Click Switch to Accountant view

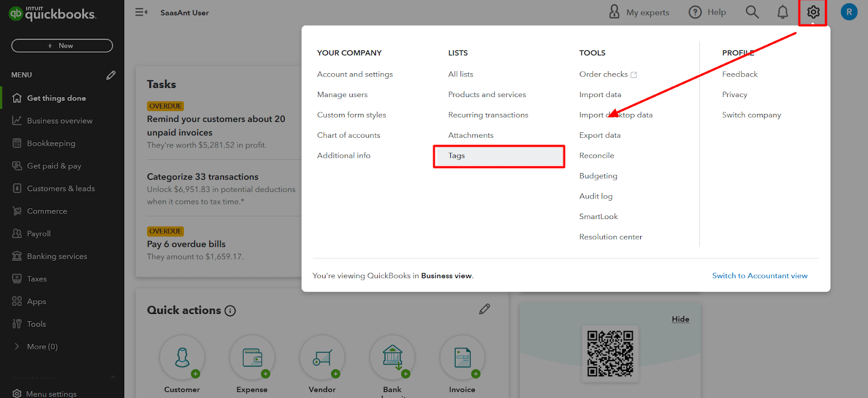tap(759, 275)
